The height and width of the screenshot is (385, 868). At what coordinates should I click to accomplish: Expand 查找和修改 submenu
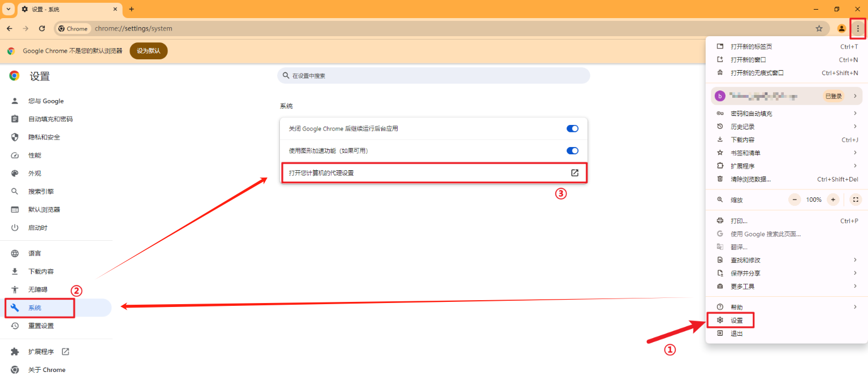pos(787,260)
